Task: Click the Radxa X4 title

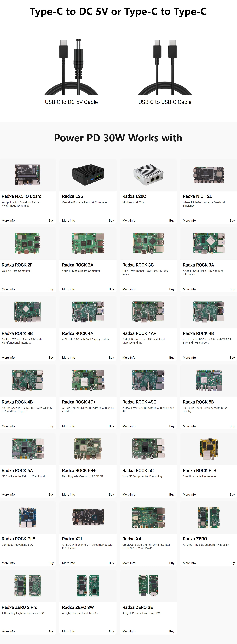Action: (132, 539)
